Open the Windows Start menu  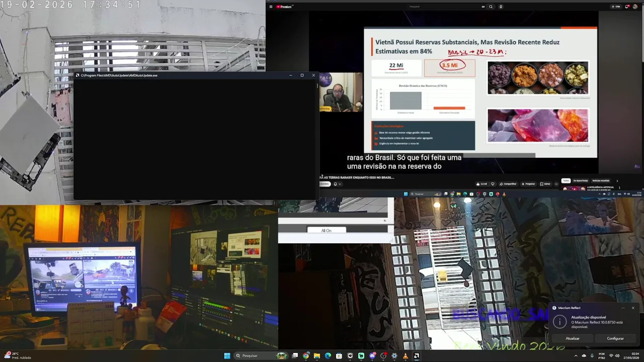tap(227, 356)
